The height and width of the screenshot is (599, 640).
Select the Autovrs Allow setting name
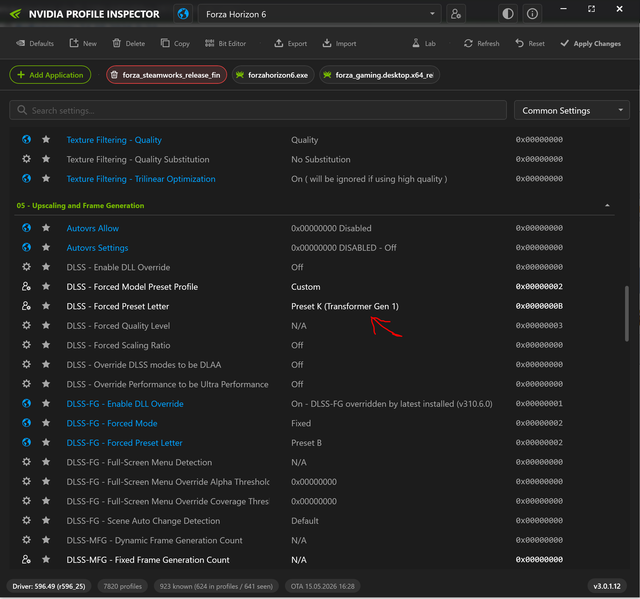[x=93, y=228]
